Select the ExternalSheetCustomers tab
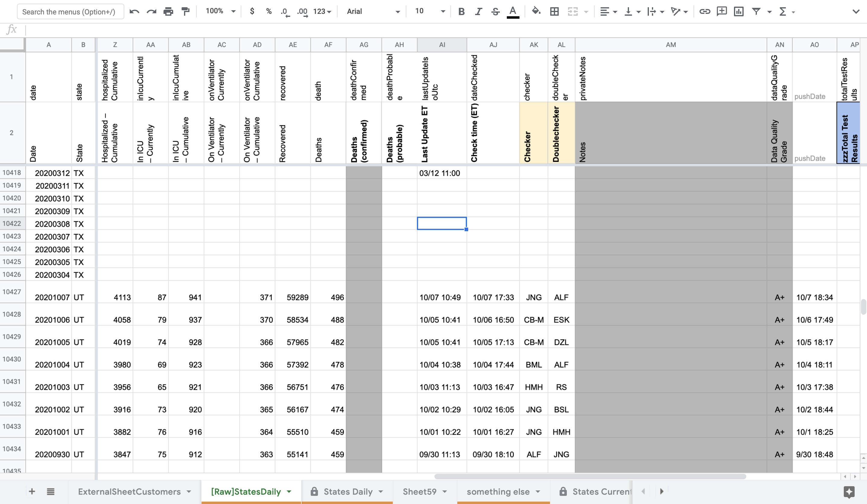The image size is (867, 504). (130, 491)
